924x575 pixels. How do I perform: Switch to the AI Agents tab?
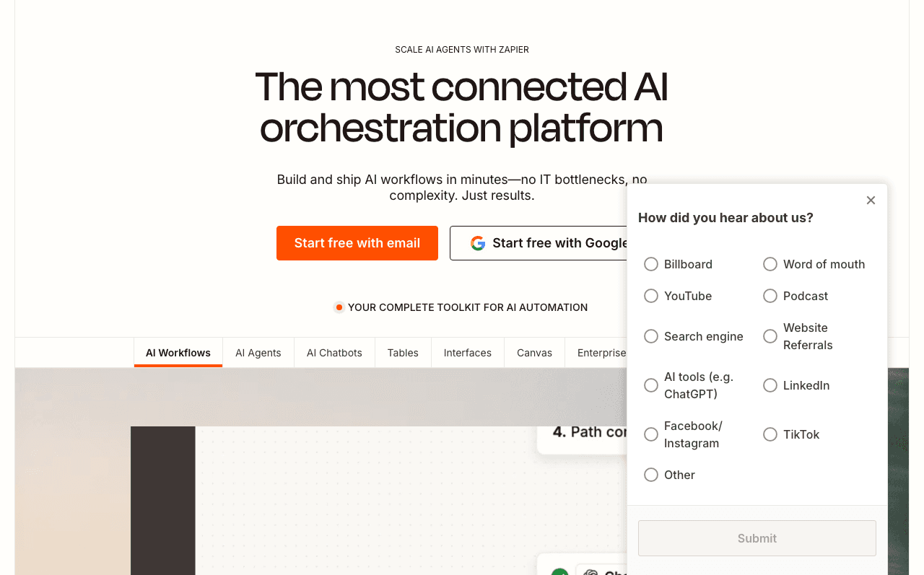[x=258, y=353]
